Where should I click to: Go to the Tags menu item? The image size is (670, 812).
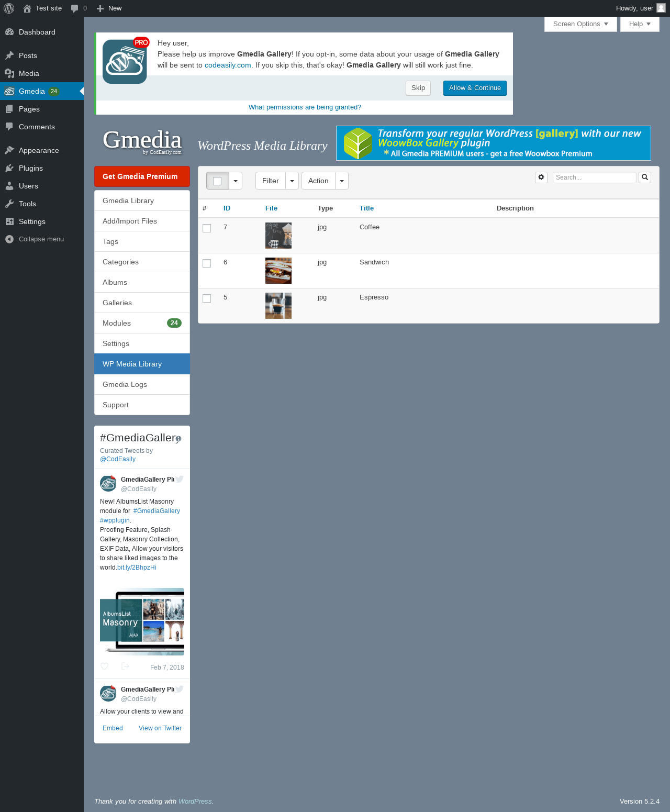142,241
